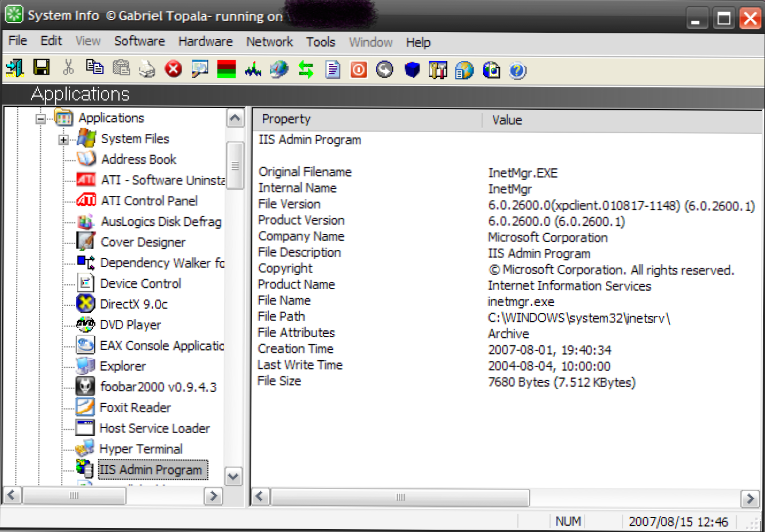
Task: Click the NUM status bar indicator
Action: 568,521
